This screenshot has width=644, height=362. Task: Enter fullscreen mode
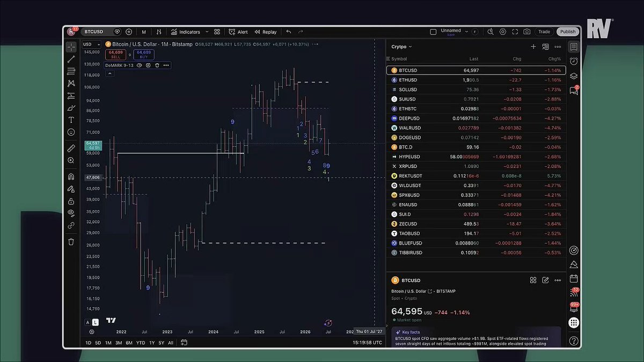pyautogui.click(x=515, y=32)
